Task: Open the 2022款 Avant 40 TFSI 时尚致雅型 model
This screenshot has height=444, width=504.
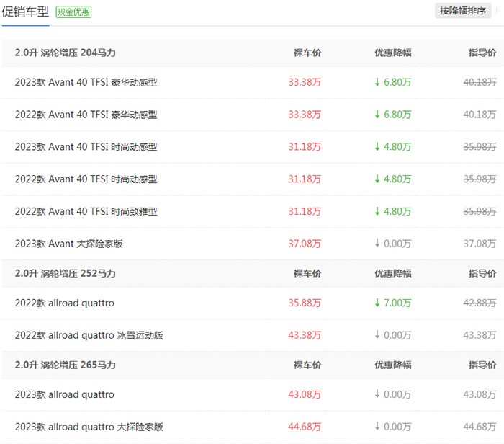Action: click(x=86, y=212)
